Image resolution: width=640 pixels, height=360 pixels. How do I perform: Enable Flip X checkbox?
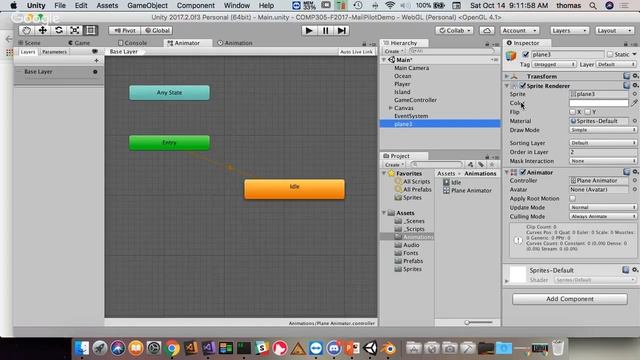pyautogui.click(x=572, y=112)
